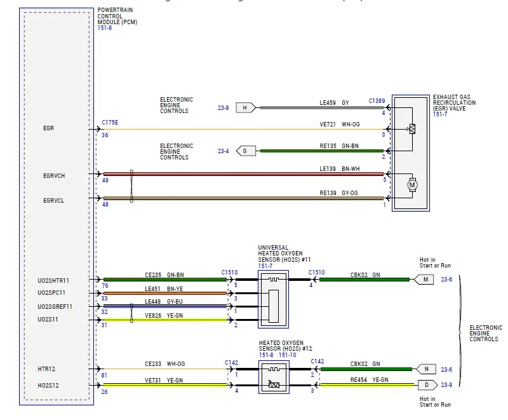
Task: Select the Universal Heated Oxygen Sensor #11 title
Action: point(284,254)
